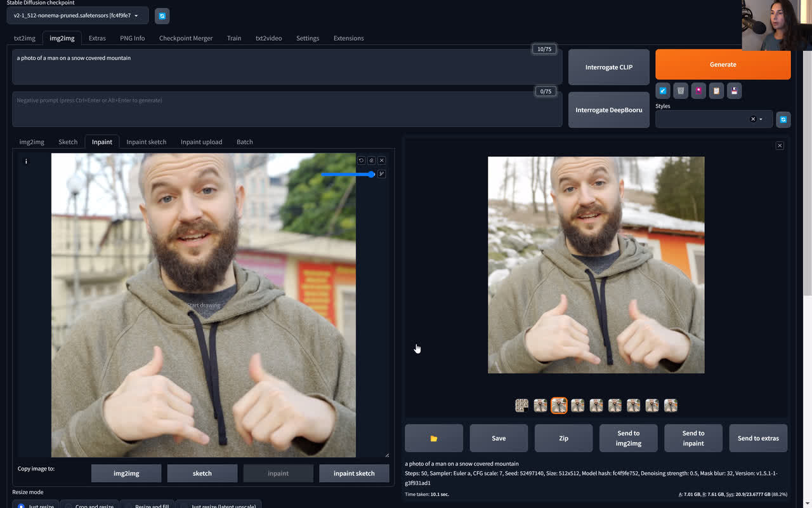Select the grid thumbnail in gallery

coord(521,405)
